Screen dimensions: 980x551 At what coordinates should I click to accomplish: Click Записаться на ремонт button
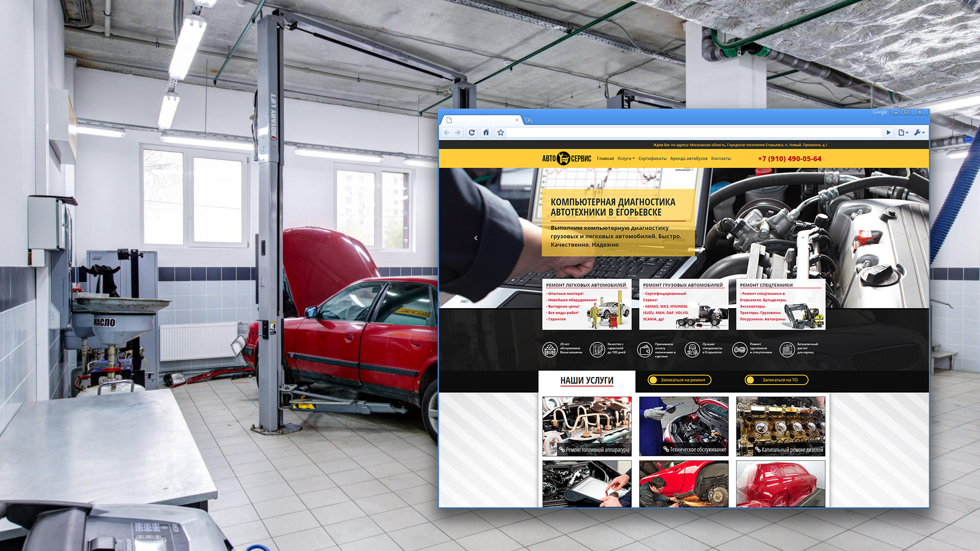tap(679, 380)
